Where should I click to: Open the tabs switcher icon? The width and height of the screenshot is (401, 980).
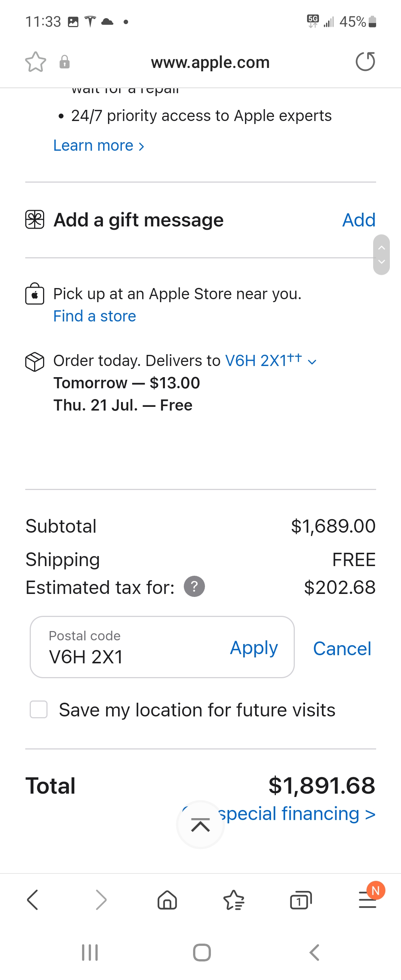(x=300, y=900)
